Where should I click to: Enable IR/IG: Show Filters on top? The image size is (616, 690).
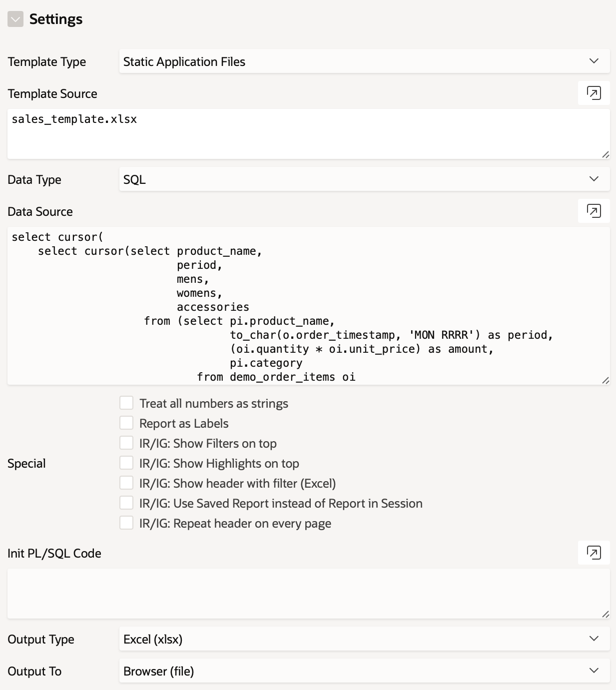click(x=126, y=443)
